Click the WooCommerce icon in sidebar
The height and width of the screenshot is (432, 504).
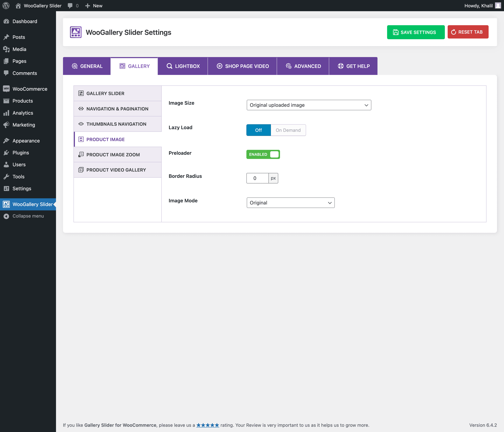[6, 89]
